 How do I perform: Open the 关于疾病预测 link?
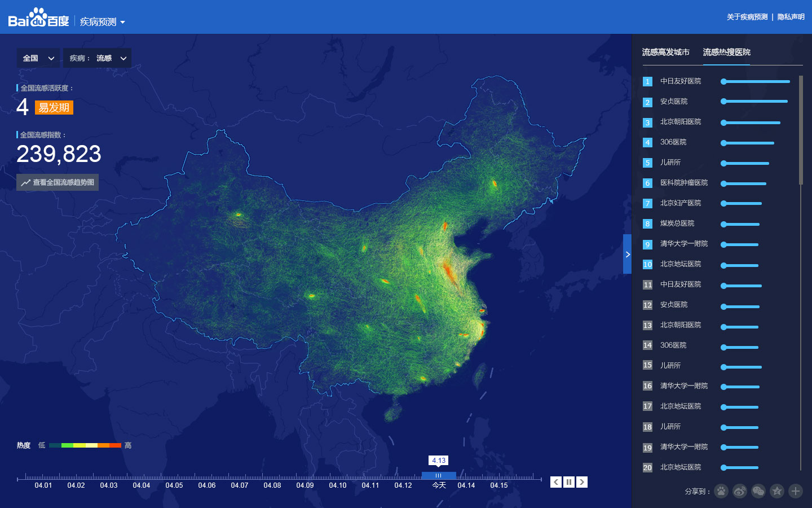[747, 17]
